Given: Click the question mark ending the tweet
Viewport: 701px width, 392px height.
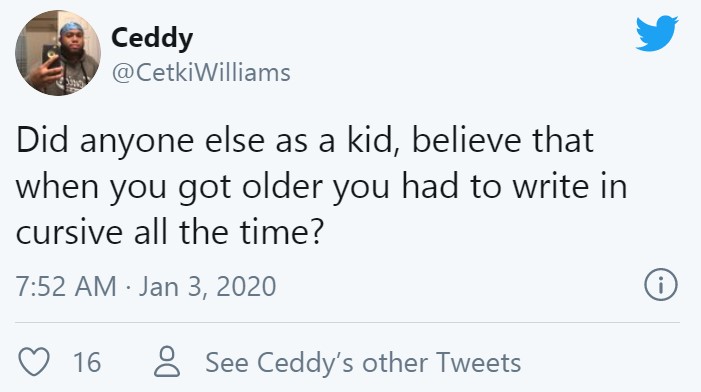Looking at the screenshot, I should pyautogui.click(x=316, y=232).
